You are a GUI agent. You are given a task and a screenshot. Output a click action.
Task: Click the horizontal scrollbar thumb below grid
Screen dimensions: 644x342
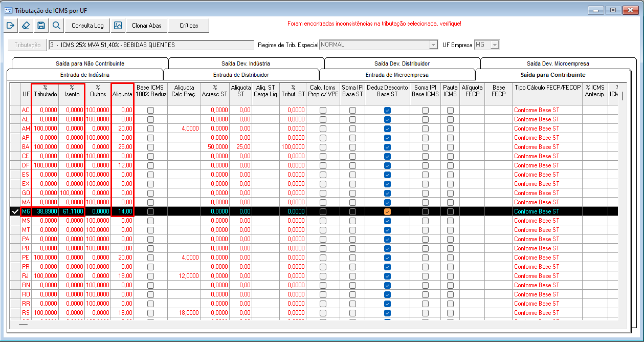(x=24, y=325)
